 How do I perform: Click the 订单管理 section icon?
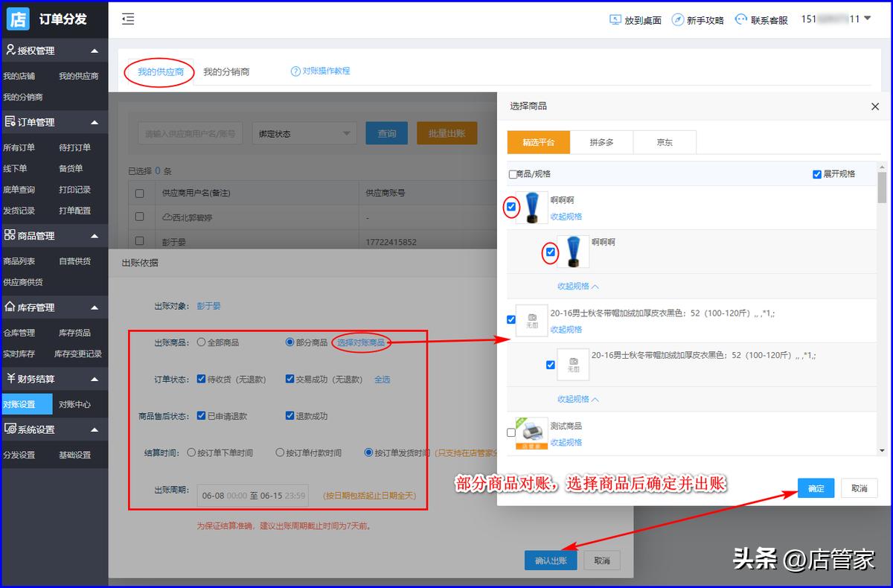point(11,121)
